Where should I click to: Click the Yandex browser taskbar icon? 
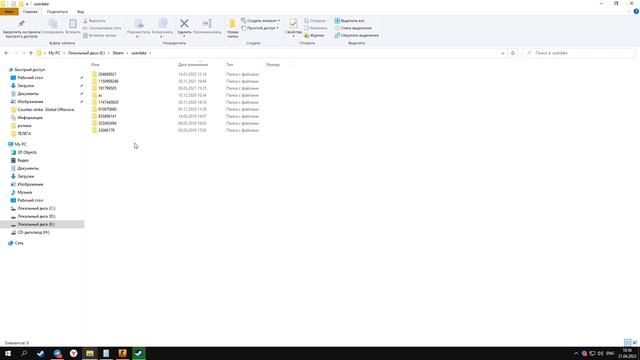[x=73, y=353]
